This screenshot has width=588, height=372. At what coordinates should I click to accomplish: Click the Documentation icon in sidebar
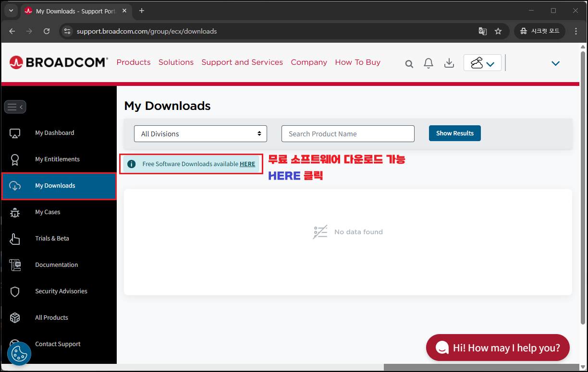point(15,265)
